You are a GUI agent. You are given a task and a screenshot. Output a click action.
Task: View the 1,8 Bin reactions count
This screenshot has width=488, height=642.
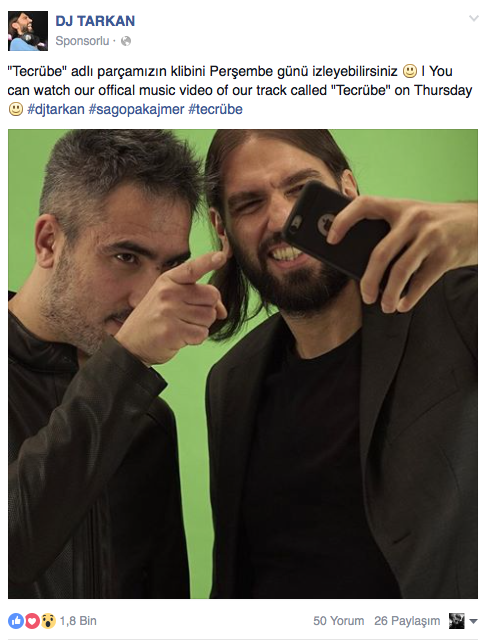tap(78, 621)
